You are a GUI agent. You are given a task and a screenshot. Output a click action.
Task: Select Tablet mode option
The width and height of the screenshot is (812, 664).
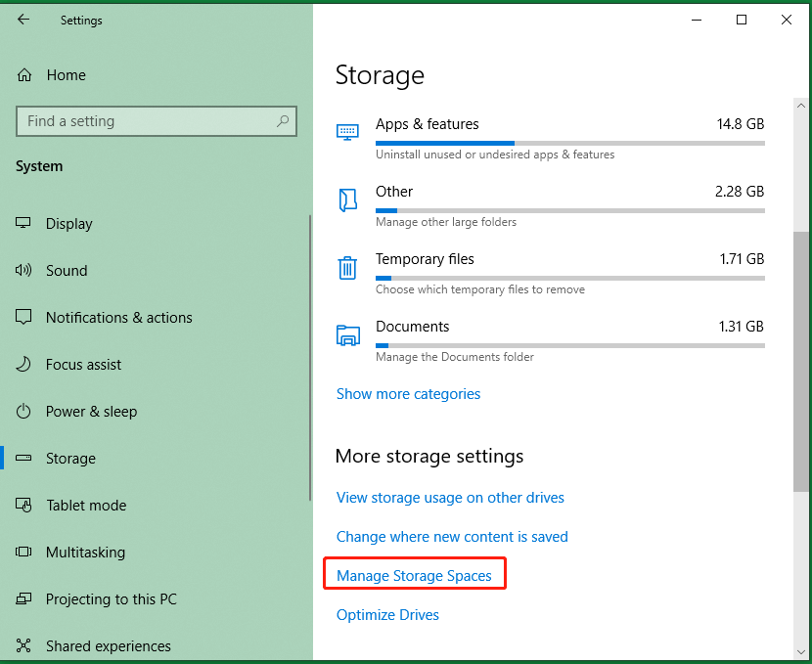(x=86, y=506)
